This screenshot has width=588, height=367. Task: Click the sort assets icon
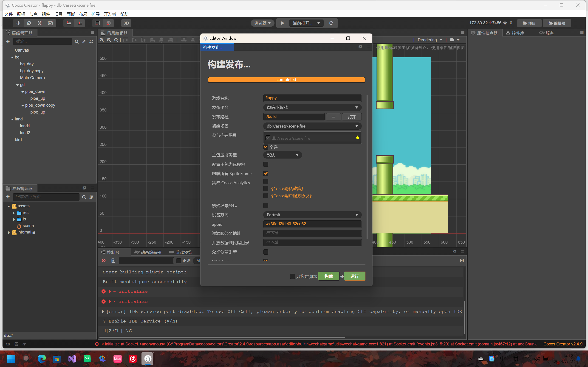(x=91, y=197)
